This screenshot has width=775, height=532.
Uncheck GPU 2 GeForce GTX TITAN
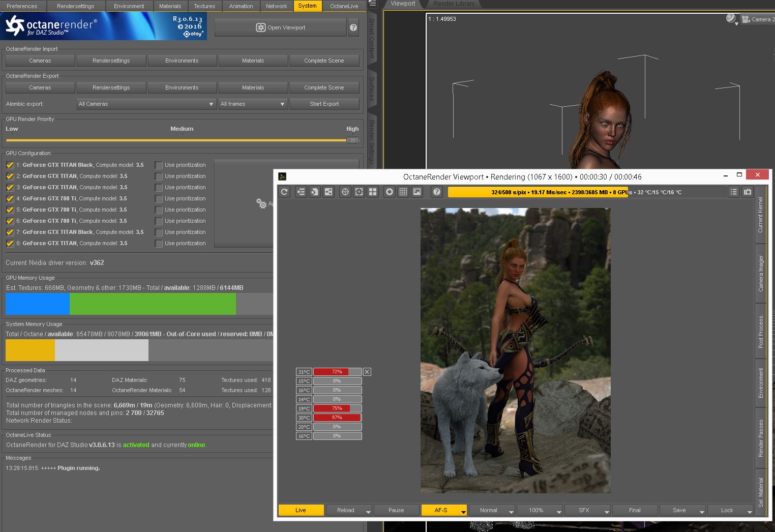pyautogui.click(x=10, y=176)
